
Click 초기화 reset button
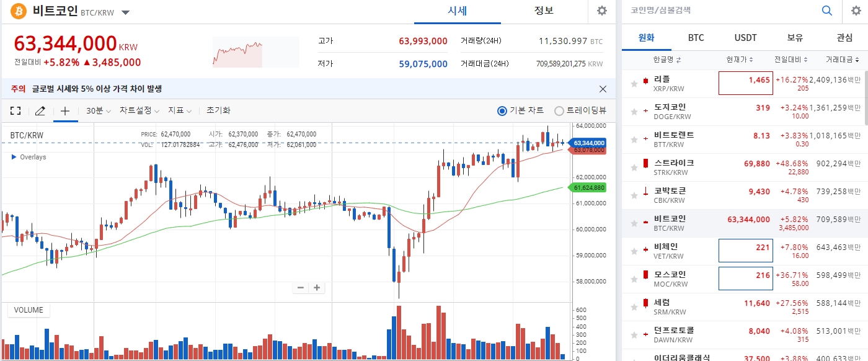218,110
